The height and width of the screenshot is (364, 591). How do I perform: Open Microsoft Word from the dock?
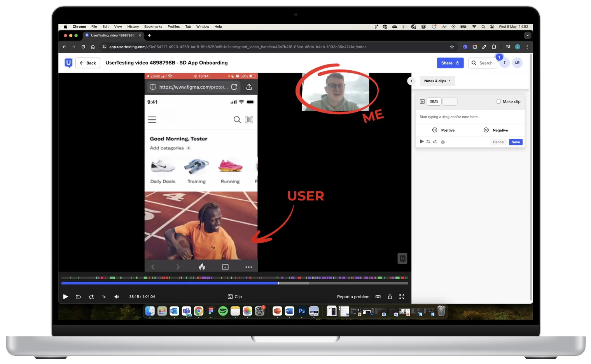[x=289, y=311]
